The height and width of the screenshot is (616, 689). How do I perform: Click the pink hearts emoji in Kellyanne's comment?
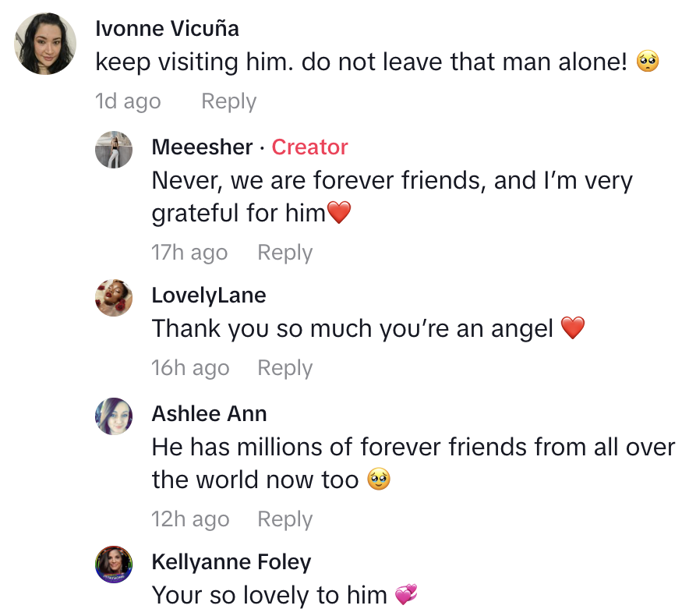click(x=406, y=596)
